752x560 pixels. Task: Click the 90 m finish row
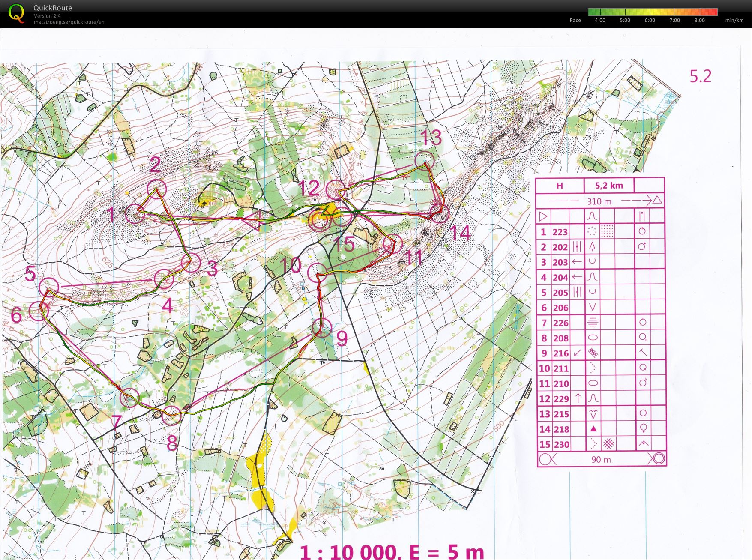tap(601, 459)
